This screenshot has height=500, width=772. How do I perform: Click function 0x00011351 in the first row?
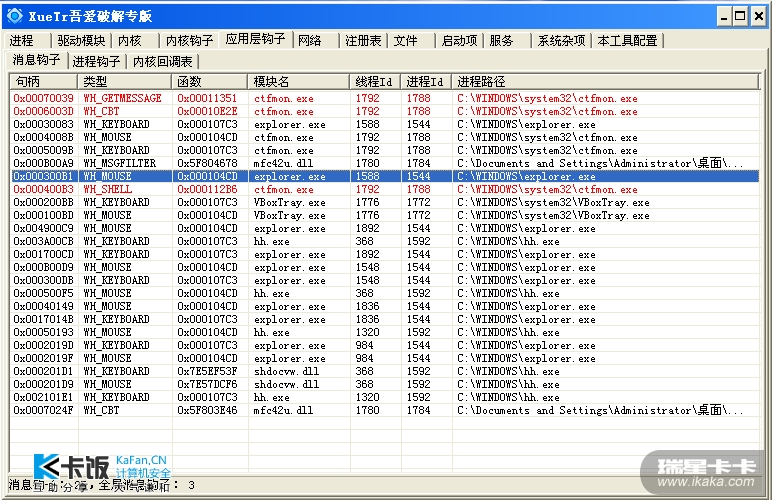click(207, 98)
